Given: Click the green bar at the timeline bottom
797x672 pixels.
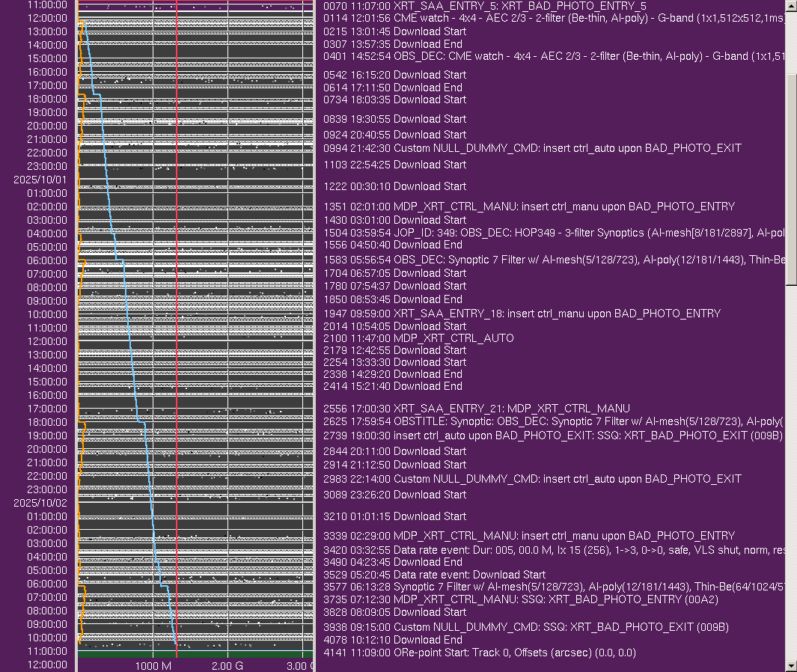Looking at the screenshot, I should (195, 654).
